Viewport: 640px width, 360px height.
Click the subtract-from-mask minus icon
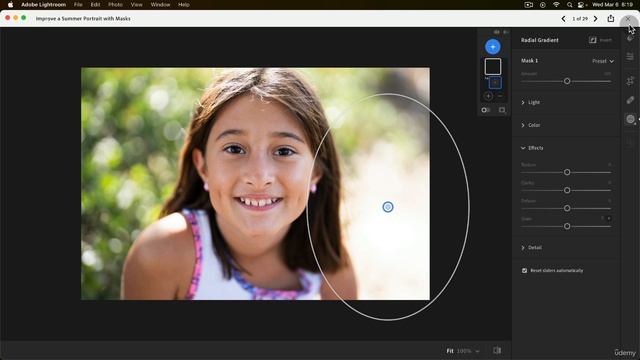pyautogui.click(x=500, y=96)
